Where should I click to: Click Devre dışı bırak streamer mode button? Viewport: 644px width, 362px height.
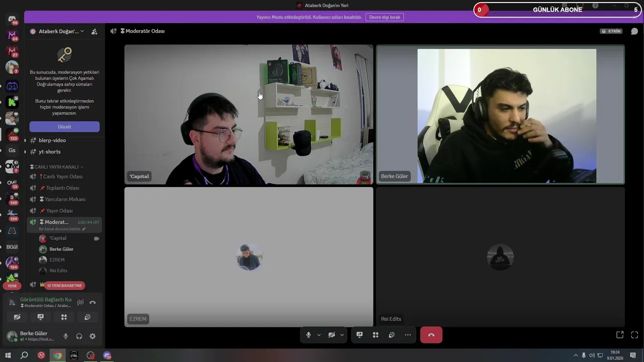point(384,17)
